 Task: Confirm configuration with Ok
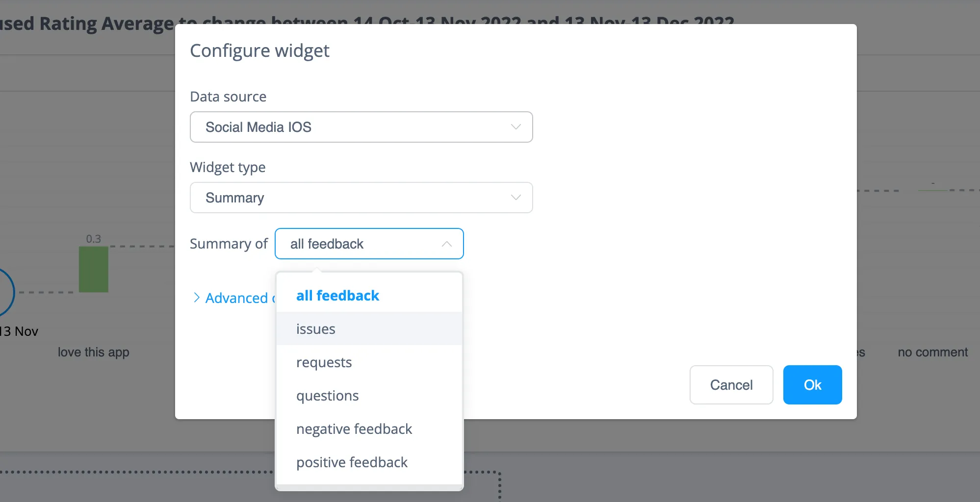[812, 385]
